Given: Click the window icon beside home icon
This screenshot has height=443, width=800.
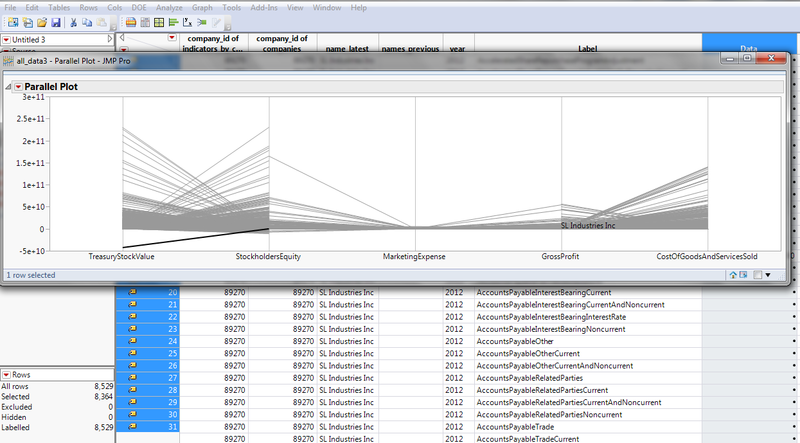Looking at the screenshot, I should pos(743,275).
